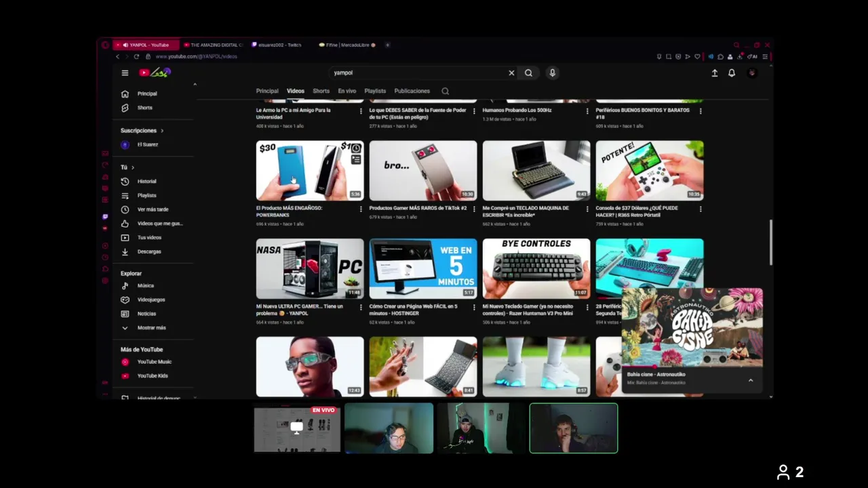Switch to the Publicaciones tab
The width and height of the screenshot is (868, 488).
[x=412, y=91]
